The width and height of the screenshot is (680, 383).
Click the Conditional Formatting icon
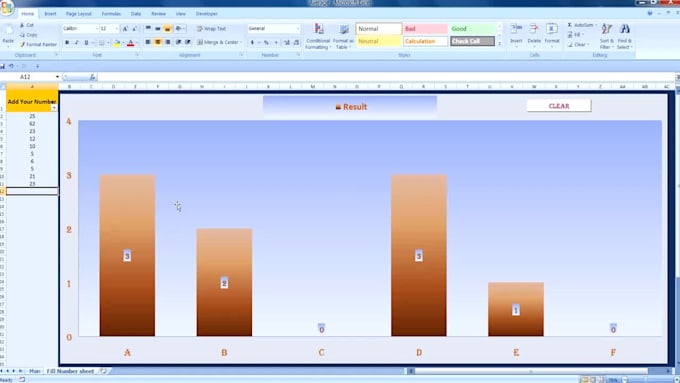[x=319, y=29]
